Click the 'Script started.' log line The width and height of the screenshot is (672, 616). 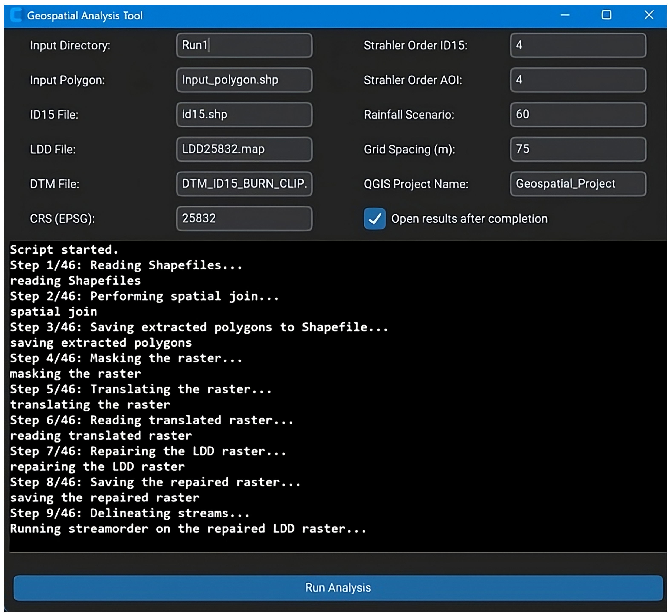[x=64, y=250]
